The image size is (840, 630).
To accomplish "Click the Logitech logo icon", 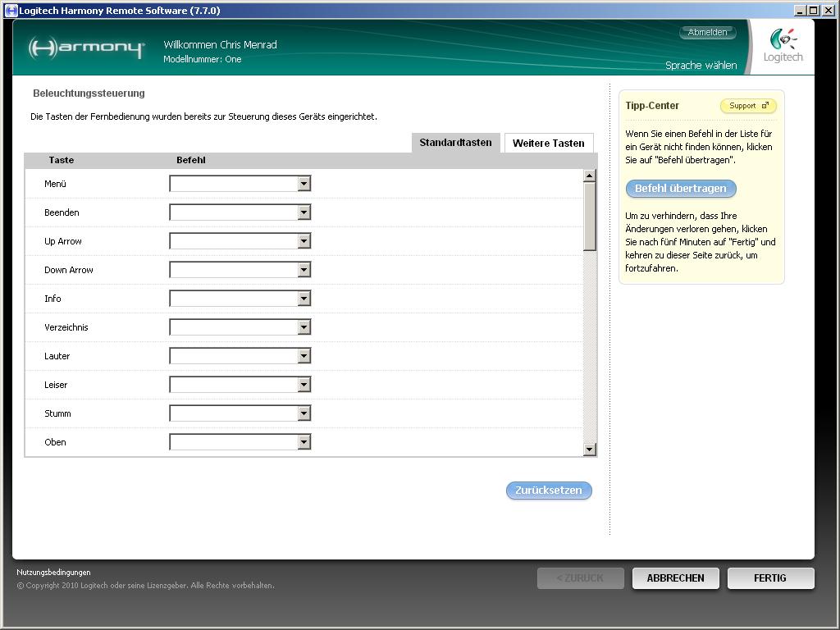I will (x=783, y=46).
